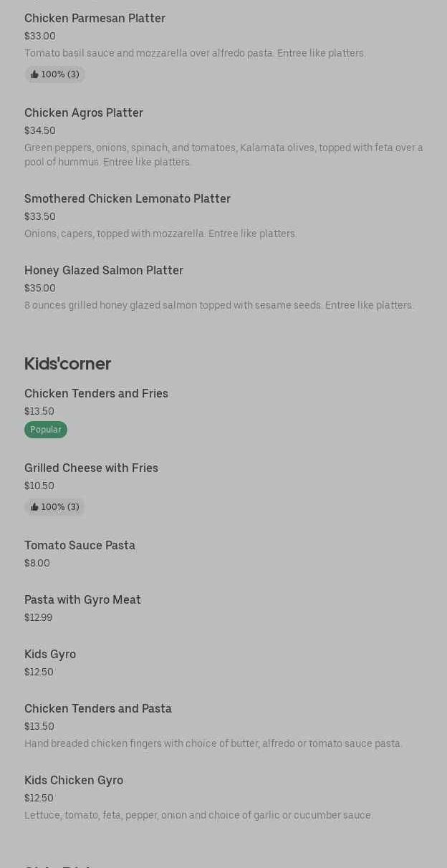Click the 100% (3) rating on Chicken Parmesan
Screen dimensions: 447x868
coord(60,74)
